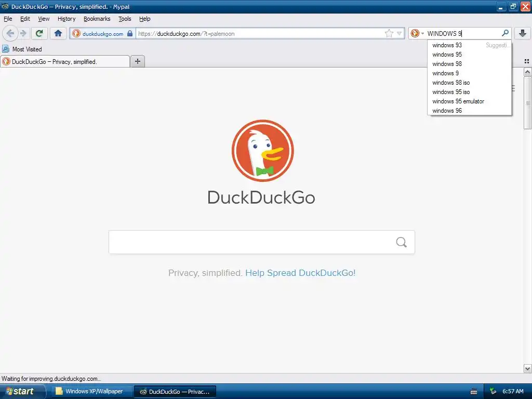This screenshot has width=532, height=399.
Task: Choose suggestion "windows 98"
Action: tap(470, 64)
